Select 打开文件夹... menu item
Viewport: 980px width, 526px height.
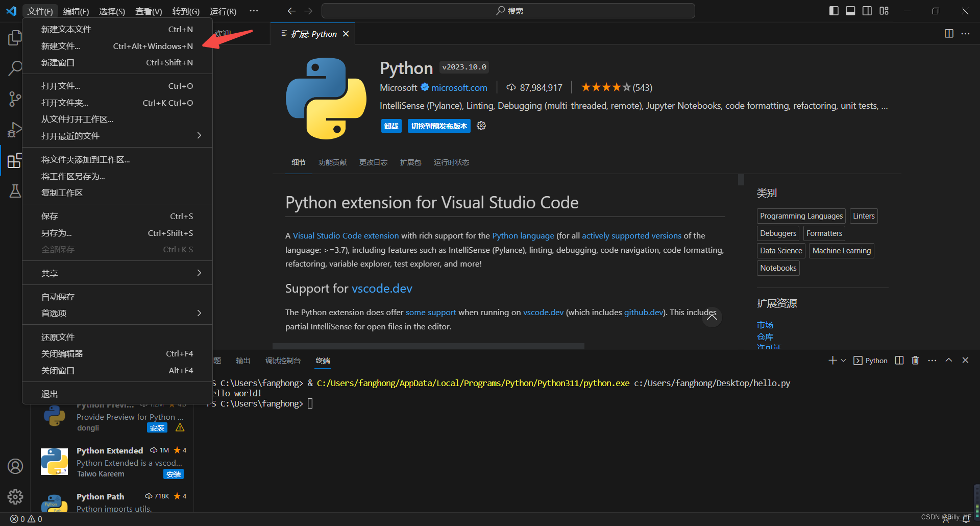[117, 103]
